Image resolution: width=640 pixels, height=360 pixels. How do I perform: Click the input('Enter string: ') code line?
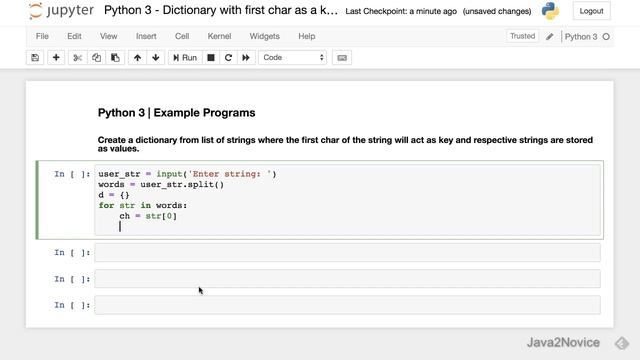click(x=187, y=174)
